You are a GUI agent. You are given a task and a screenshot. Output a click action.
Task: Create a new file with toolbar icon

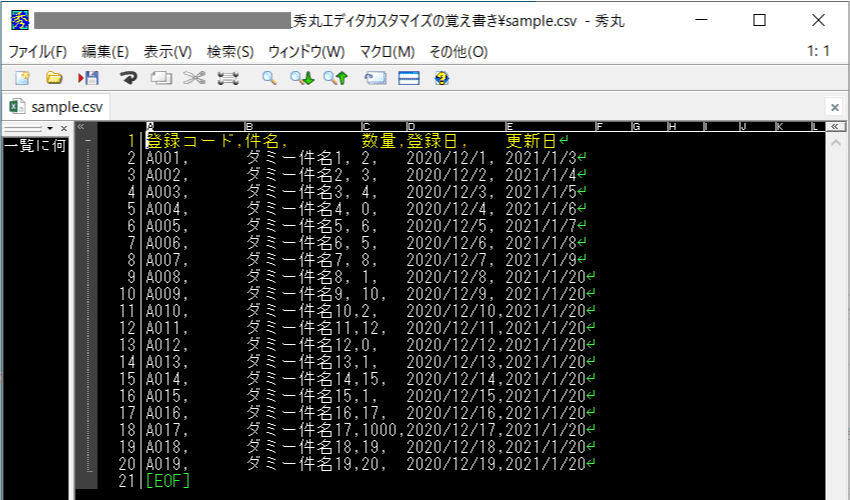point(22,78)
